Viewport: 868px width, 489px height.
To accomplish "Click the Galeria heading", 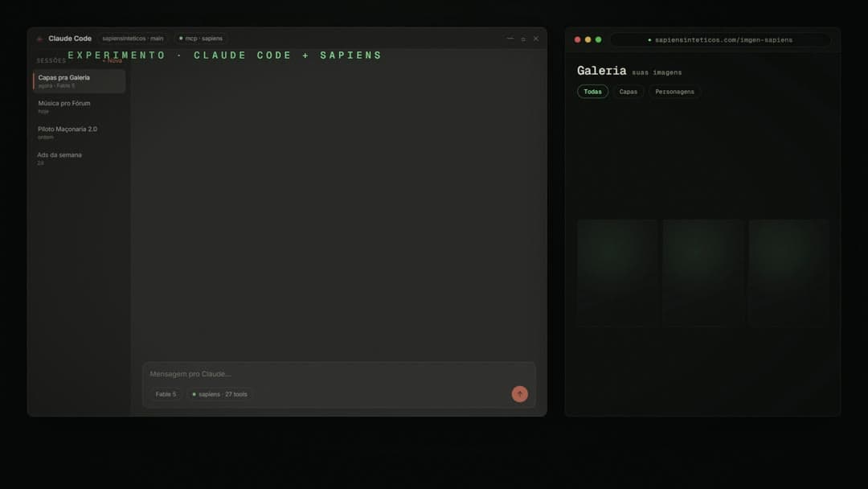I will point(602,71).
